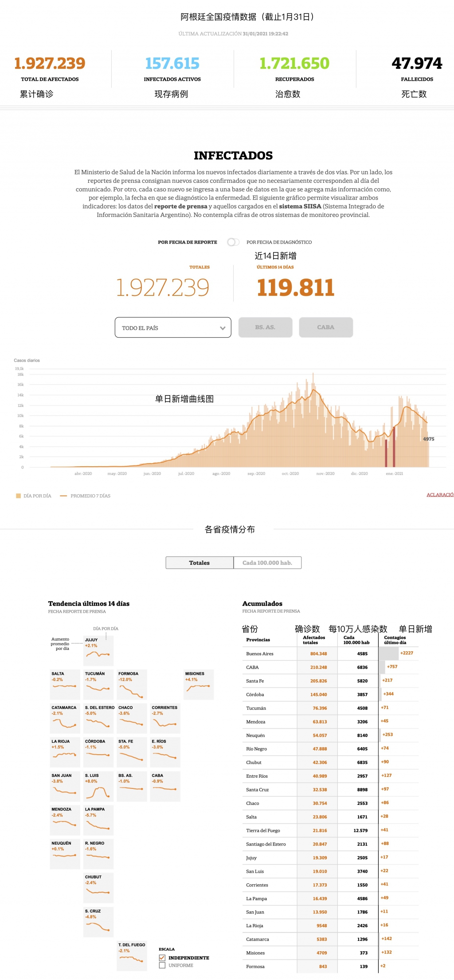Open the TODO EL PAÍS dropdown
This screenshot has width=454, height=980.
(172, 327)
